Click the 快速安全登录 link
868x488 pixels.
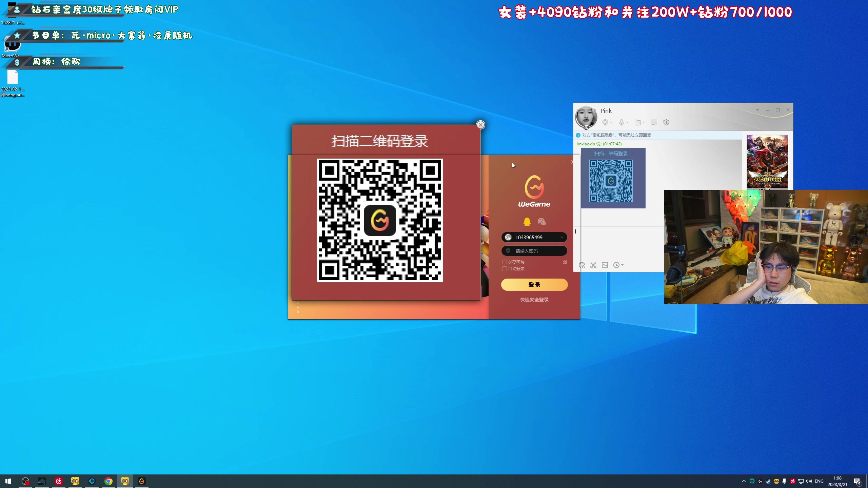(x=534, y=300)
